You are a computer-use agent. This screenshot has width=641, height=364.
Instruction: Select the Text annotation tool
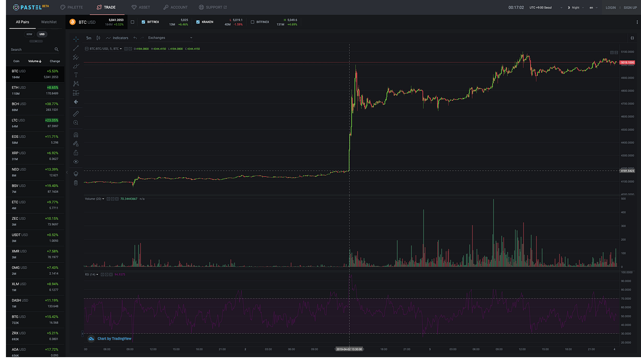(76, 75)
